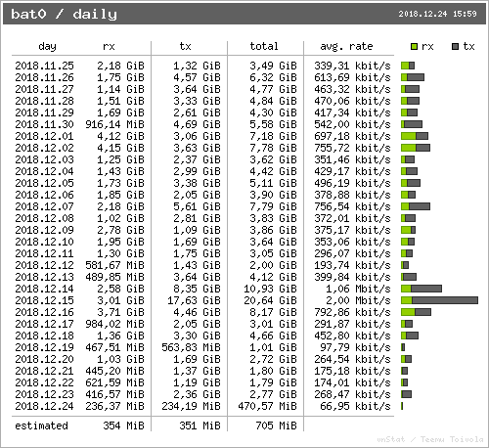Click date 2018.12.07
The height and width of the screenshot is (448, 489).
pyautogui.click(x=44, y=206)
